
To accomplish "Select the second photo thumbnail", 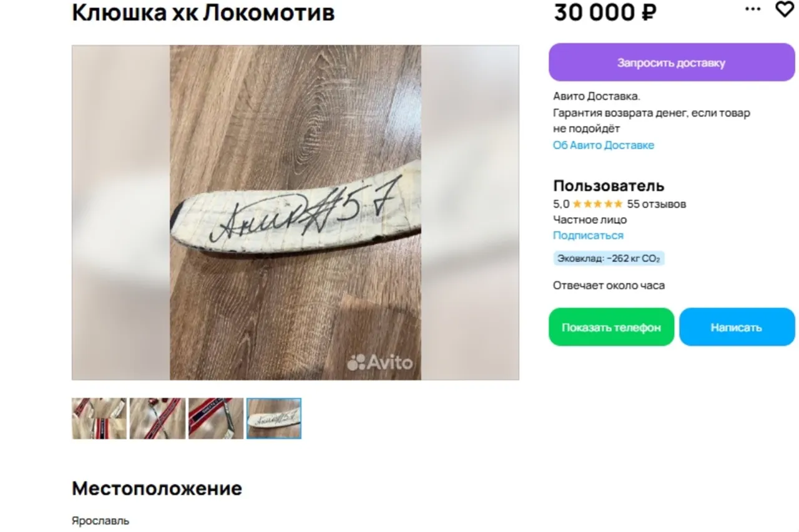I will click(157, 418).
